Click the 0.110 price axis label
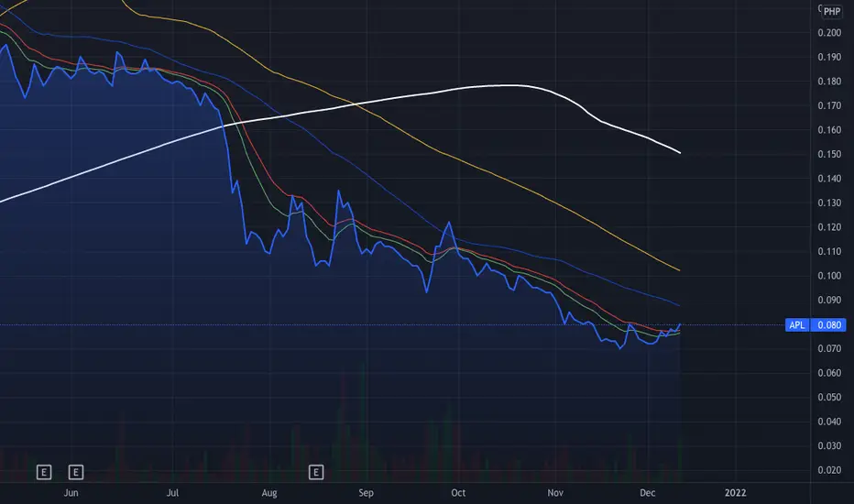The width and height of the screenshot is (854, 504). pos(829,251)
